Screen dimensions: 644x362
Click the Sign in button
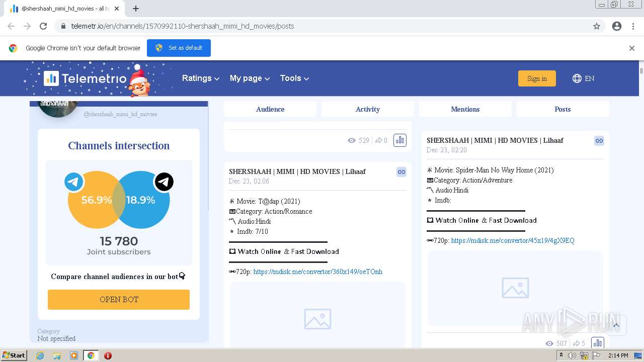pyautogui.click(x=537, y=78)
